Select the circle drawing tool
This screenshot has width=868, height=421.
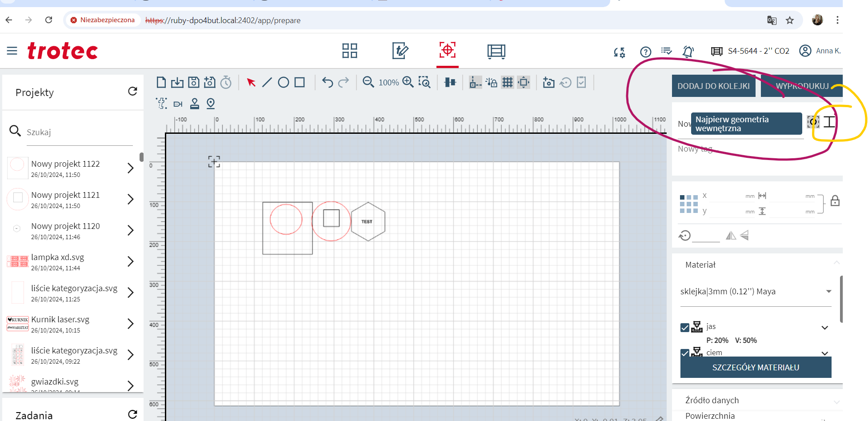coord(284,83)
